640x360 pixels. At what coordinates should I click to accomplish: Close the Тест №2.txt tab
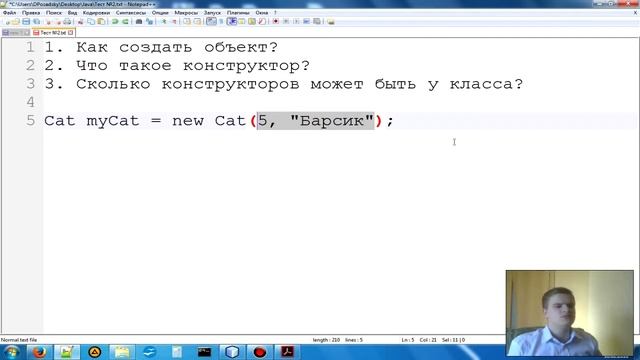[71, 32]
